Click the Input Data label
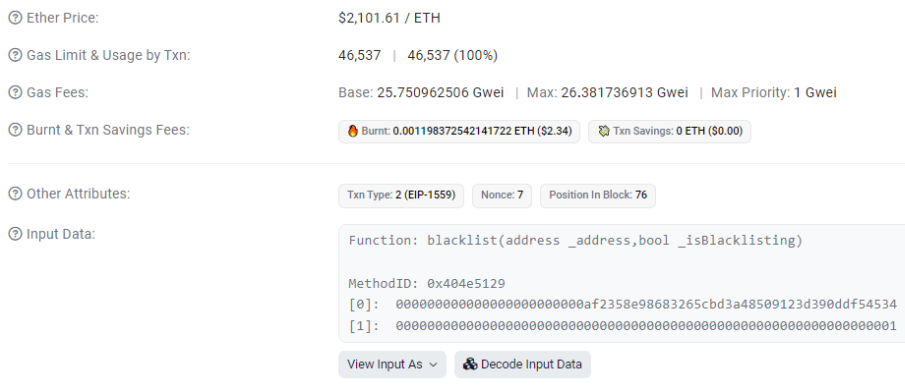The height and width of the screenshot is (389, 905). 61,234
